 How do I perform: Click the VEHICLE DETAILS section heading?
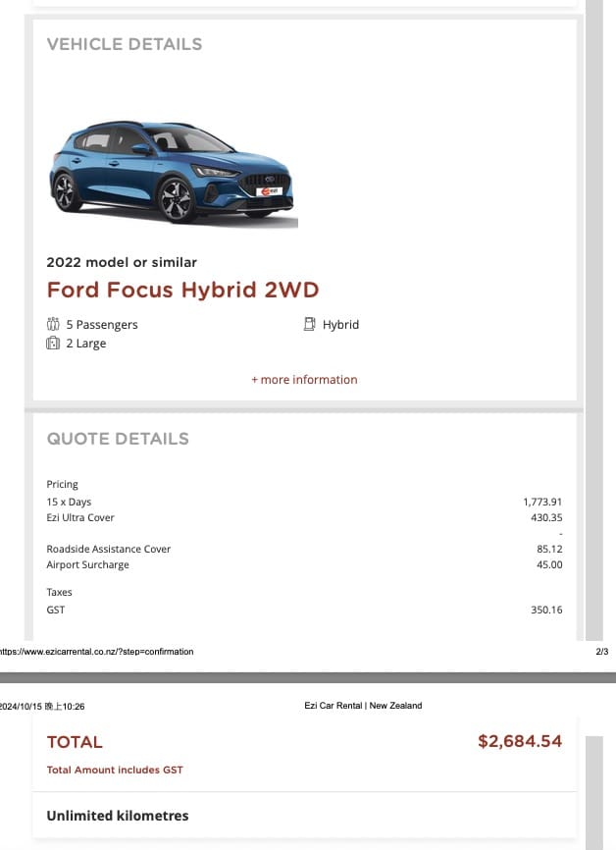click(x=125, y=44)
